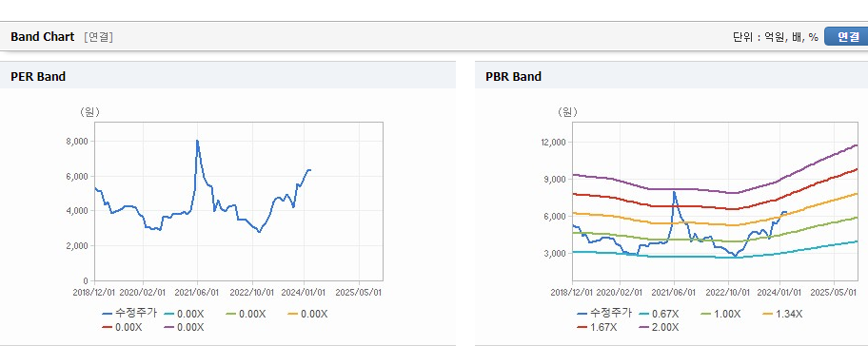Click the (원) unit label above PER chart
Image resolution: width=868 pixels, height=346 pixels.
[x=89, y=112]
